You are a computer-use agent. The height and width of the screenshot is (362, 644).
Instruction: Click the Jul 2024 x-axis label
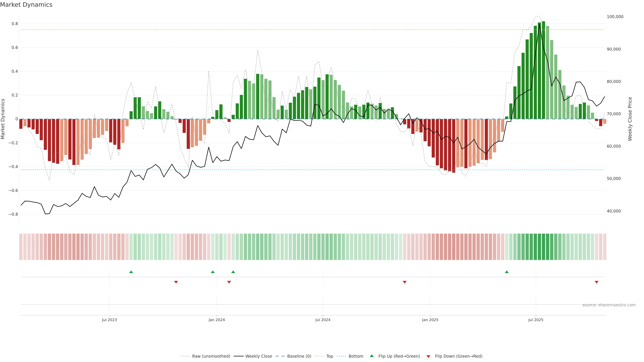[323, 320]
